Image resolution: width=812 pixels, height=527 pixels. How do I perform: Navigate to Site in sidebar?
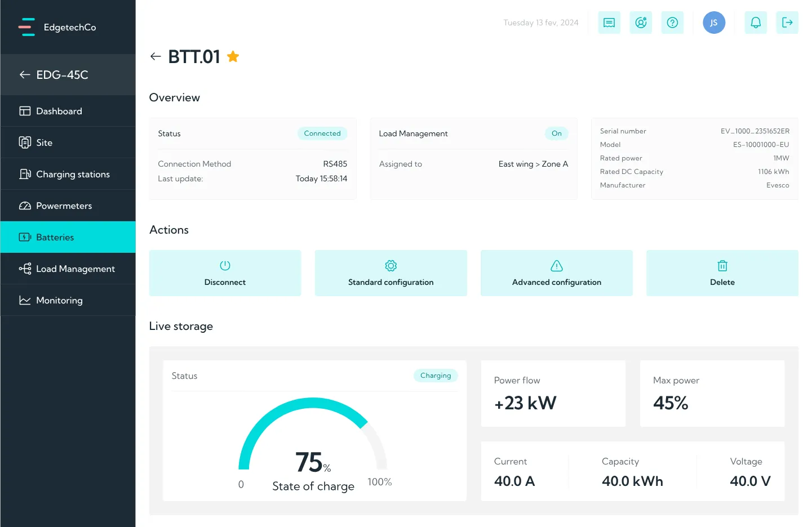[68, 142]
